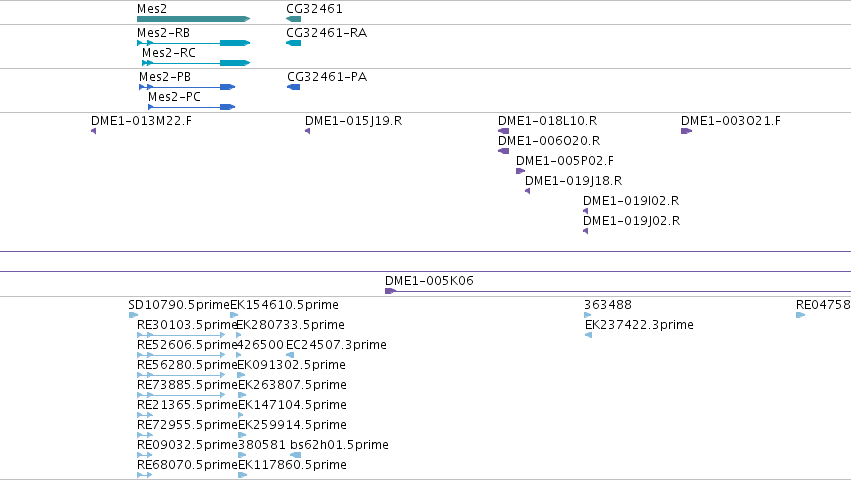This screenshot has width=851, height=480.
Task: Click the Mes2-RB label text
Action: 163,33
